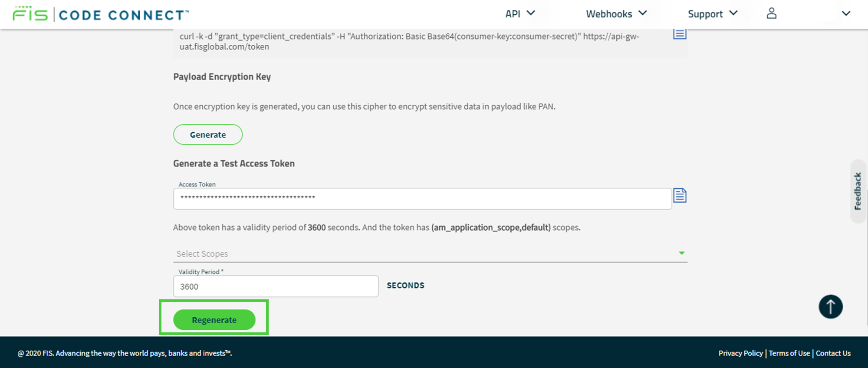Viewport: 868px width, 368px height.
Task: Click the Generate encryption key button
Action: point(208,135)
